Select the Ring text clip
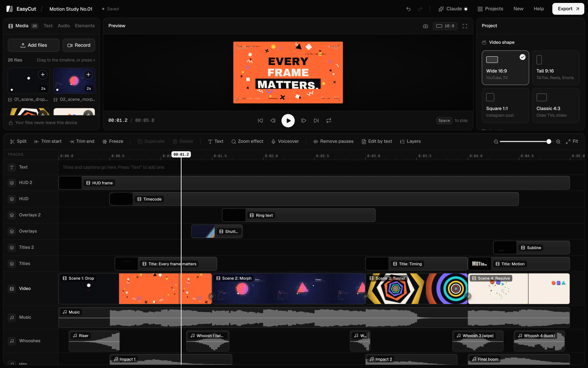This screenshot has height=368, width=588. tap(299, 215)
